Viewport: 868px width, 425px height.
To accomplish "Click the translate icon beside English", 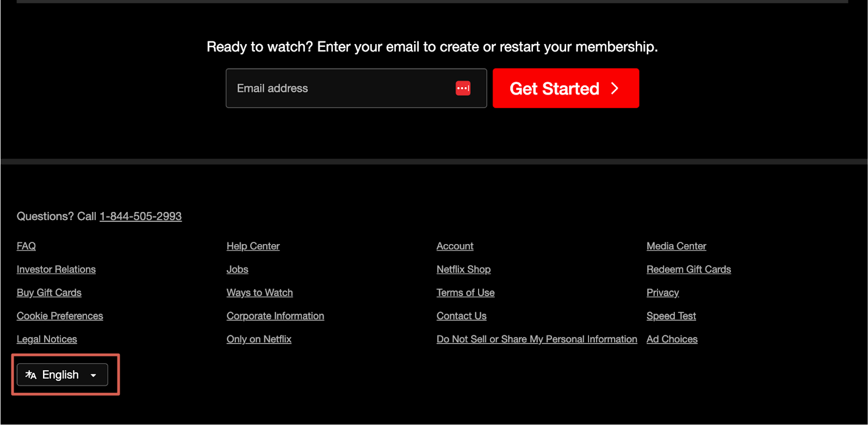I will (x=31, y=375).
